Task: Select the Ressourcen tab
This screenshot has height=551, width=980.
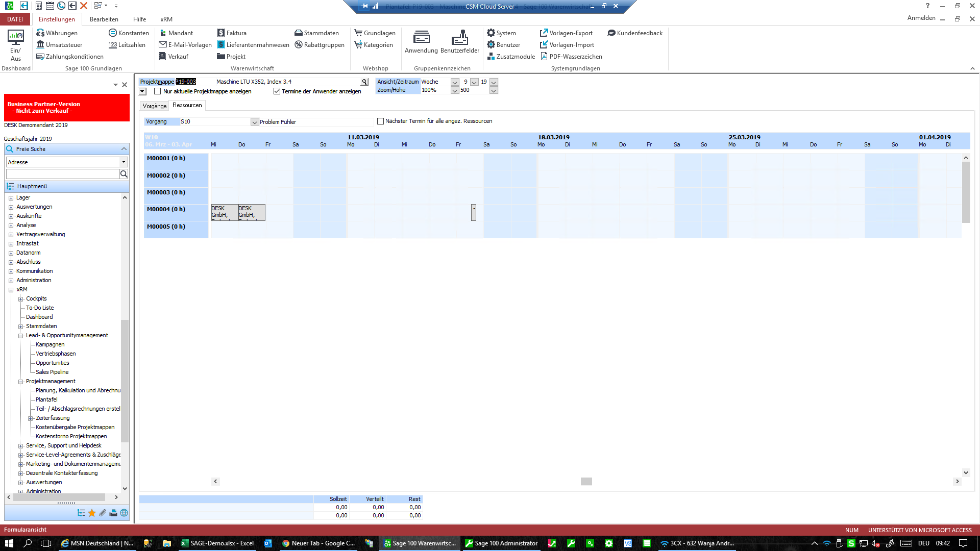Action: point(187,105)
